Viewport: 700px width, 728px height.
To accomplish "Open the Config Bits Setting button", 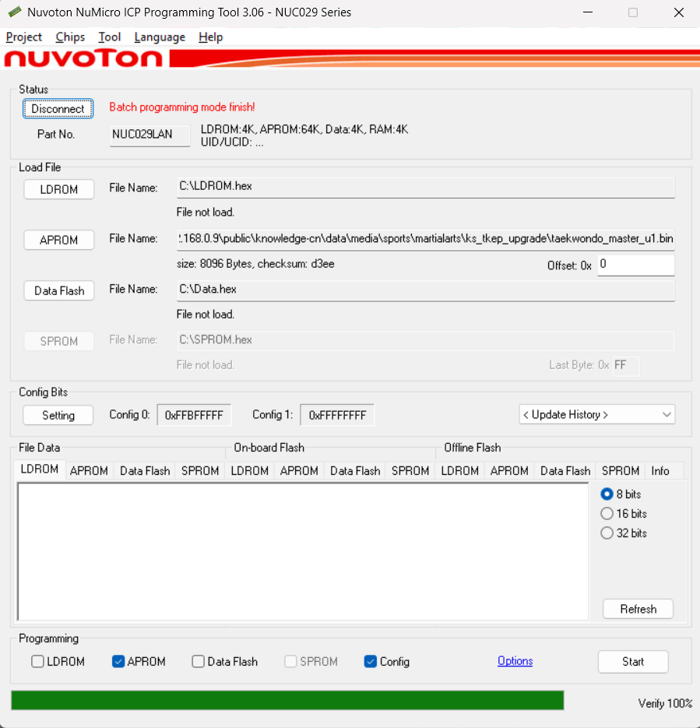I will tap(58, 415).
